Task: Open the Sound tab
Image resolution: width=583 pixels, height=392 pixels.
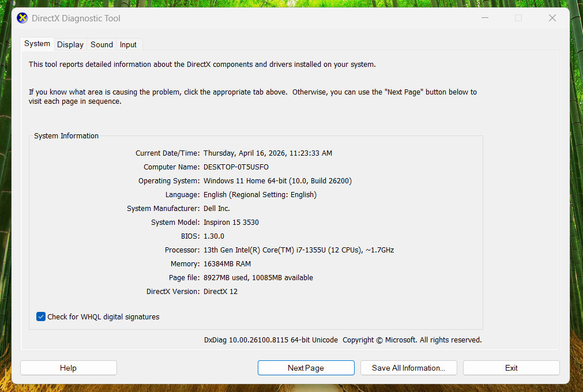Action: click(101, 44)
